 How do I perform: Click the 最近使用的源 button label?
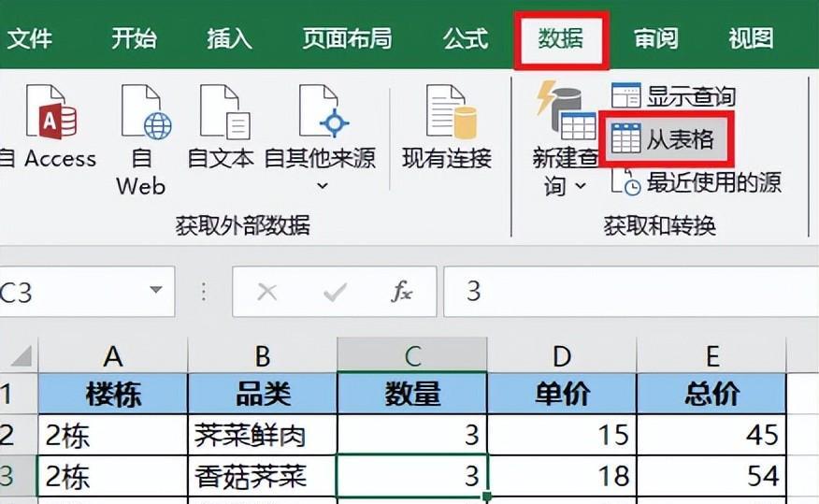tap(714, 182)
